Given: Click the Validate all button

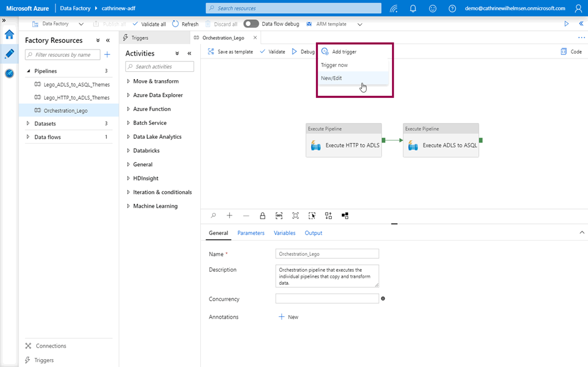Looking at the screenshot, I should (x=148, y=24).
